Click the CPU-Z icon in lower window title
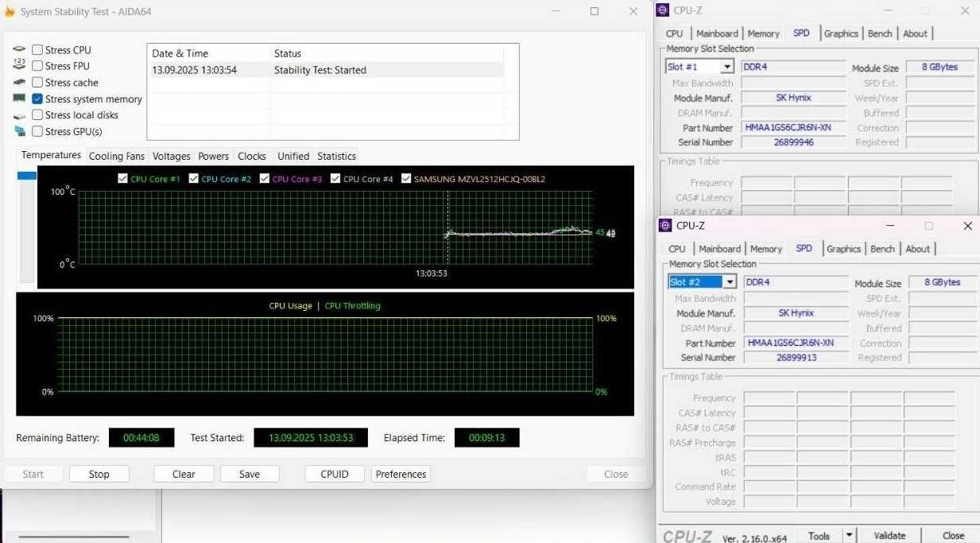 point(666,226)
